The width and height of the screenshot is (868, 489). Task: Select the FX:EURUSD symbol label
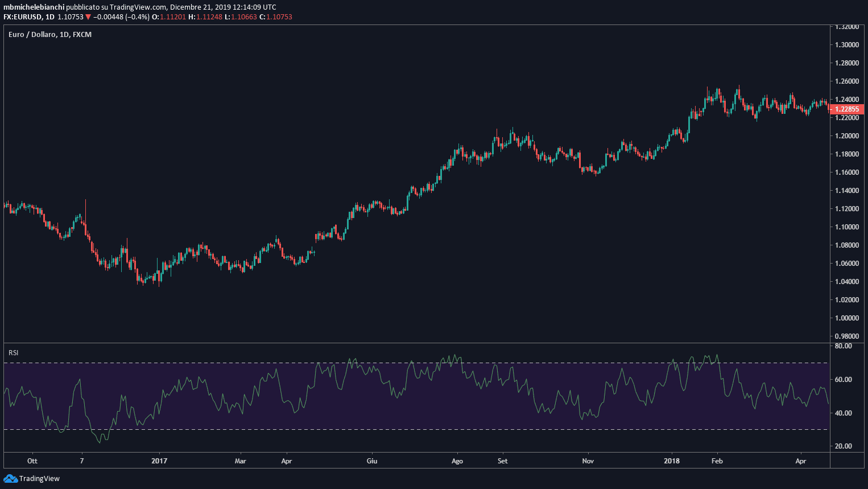coord(22,17)
